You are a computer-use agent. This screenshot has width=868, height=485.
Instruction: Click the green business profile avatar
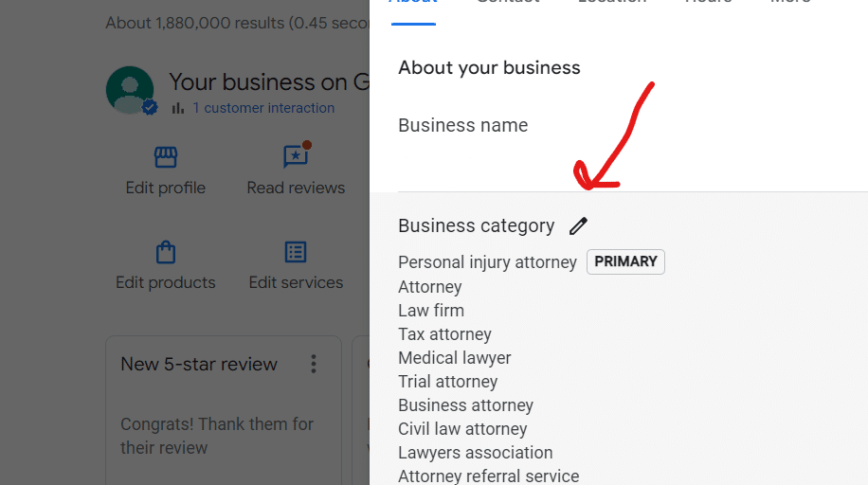point(130,90)
